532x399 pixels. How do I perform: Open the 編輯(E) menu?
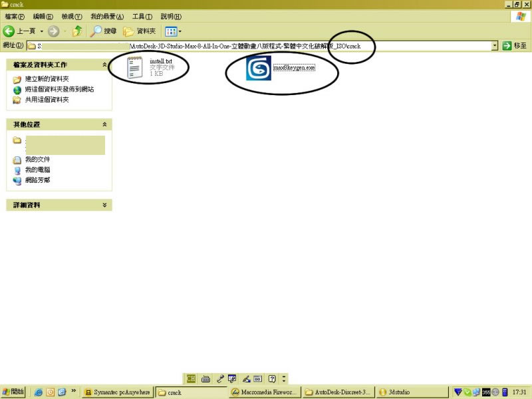pos(43,16)
